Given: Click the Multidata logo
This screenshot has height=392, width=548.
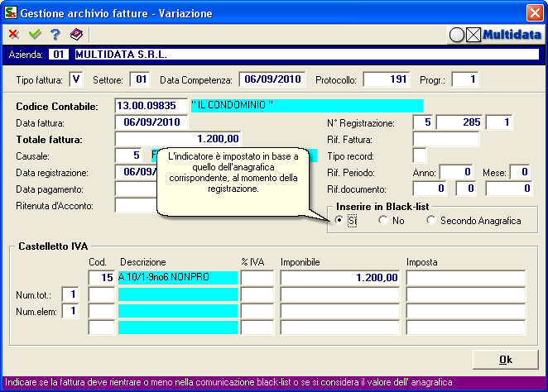Looking at the screenshot, I should (x=512, y=35).
